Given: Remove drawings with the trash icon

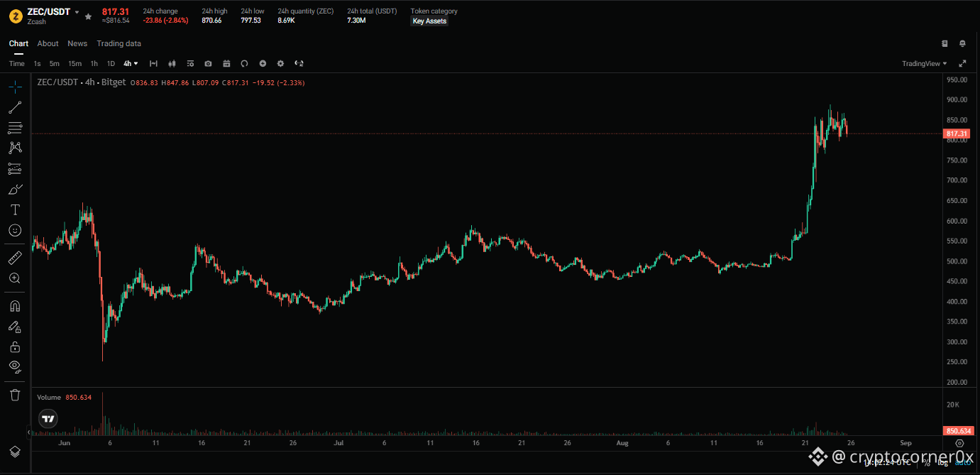Looking at the screenshot, I should [x=15, y=394].
